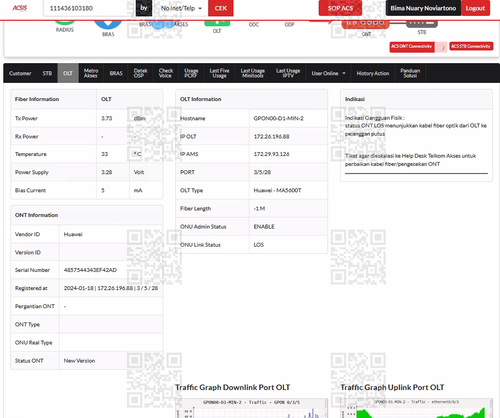The height and width of the screenshot is (418, 500).
Task: Click the ONU Admin Status ENABLE value
Action: (x=264, y=227)
